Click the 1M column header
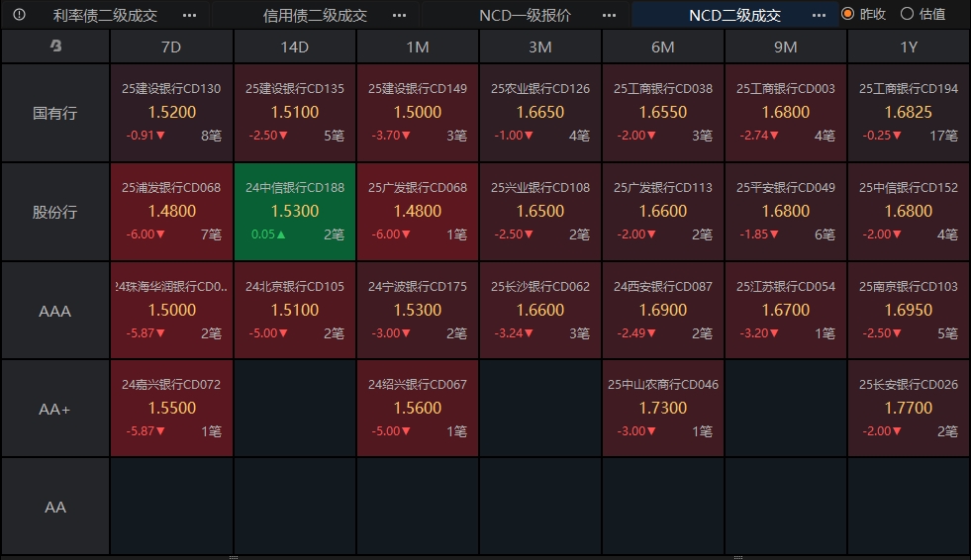The height and width of the screenshot is (560, 971). coord(418,47)
